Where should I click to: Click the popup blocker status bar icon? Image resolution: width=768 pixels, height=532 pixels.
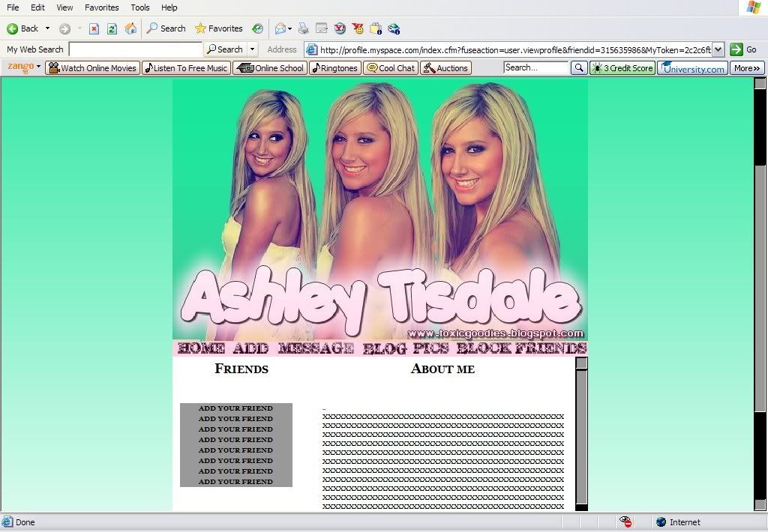click(625, 522)
